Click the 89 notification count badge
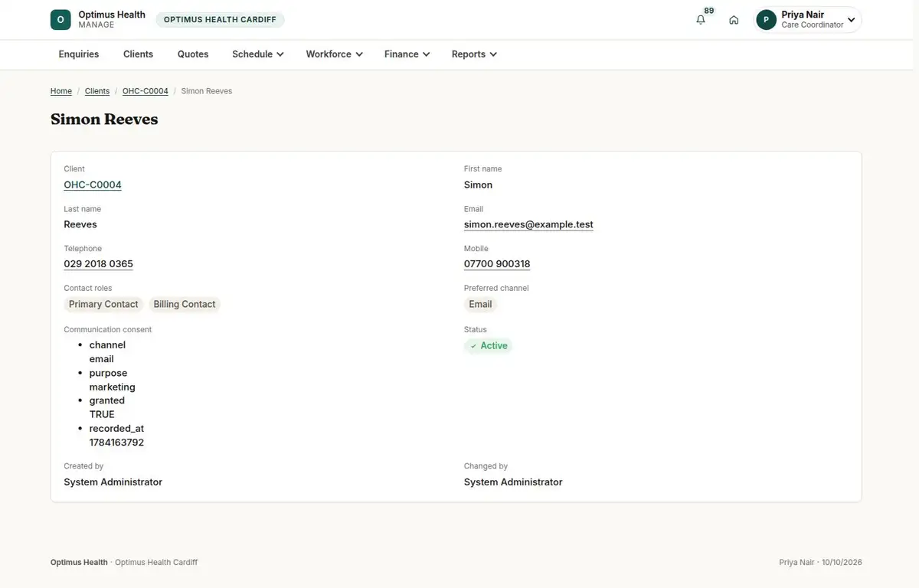Screen dimensions: 919x588 (x=709, y=11)
